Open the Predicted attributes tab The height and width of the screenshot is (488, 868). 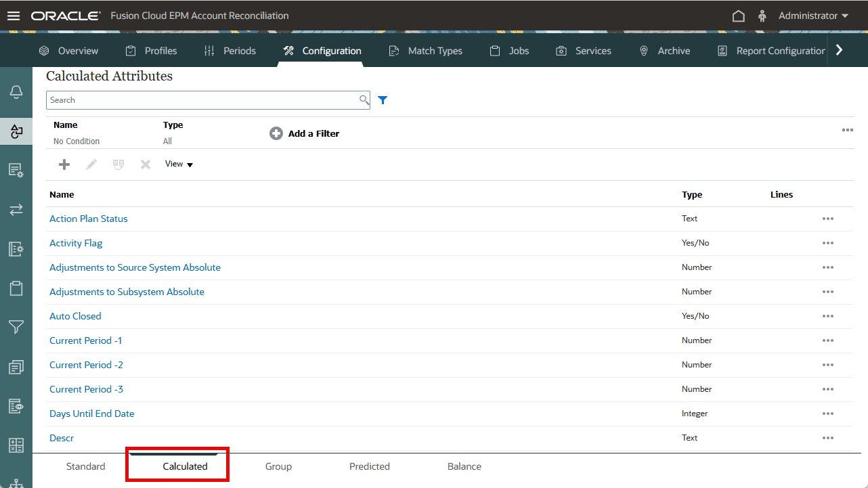pos(370,466)
